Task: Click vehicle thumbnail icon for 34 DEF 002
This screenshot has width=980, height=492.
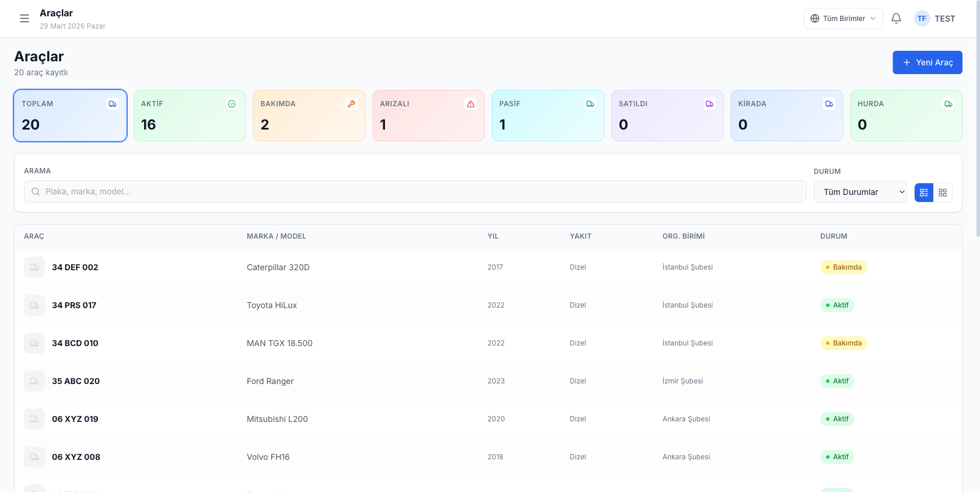Action: pos(34,267)
